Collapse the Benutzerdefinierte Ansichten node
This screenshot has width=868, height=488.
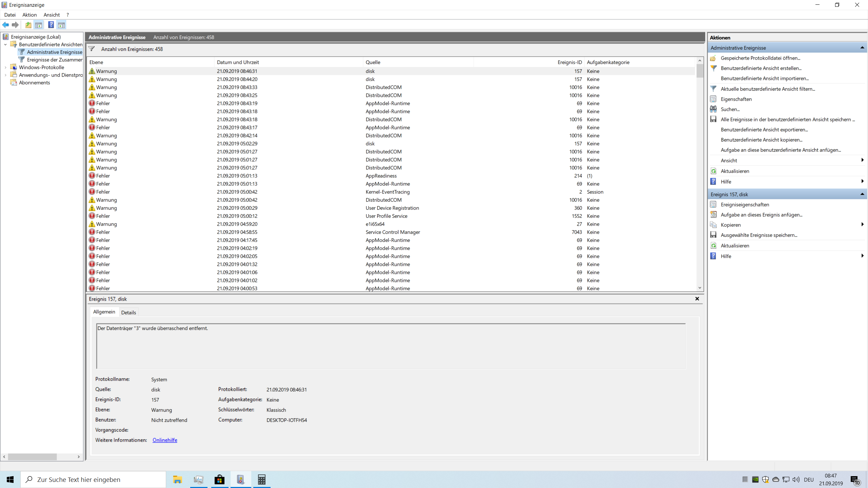[x=5, y=44]
